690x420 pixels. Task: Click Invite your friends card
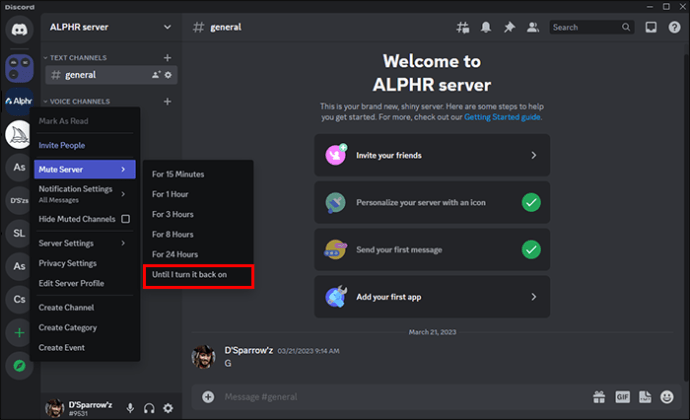(432, 155)
